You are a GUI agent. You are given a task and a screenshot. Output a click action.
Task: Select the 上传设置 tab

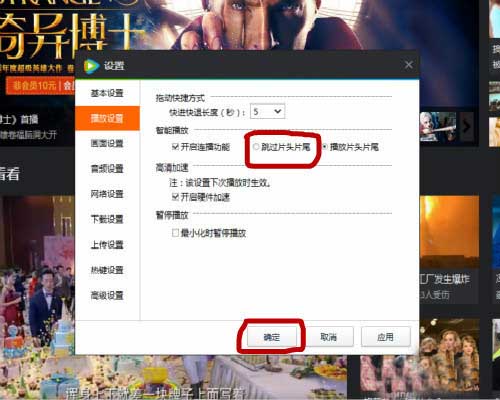click(x=107, y=245)
